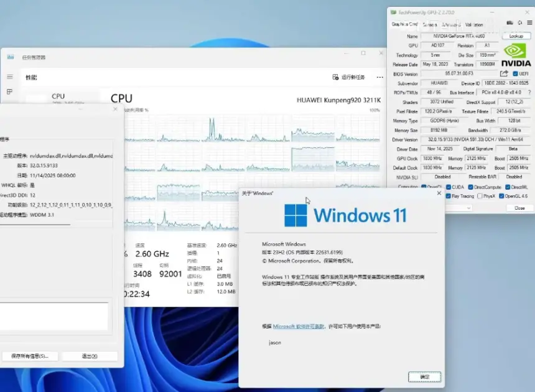Click the 性能 heading in Task Manager

31,77
